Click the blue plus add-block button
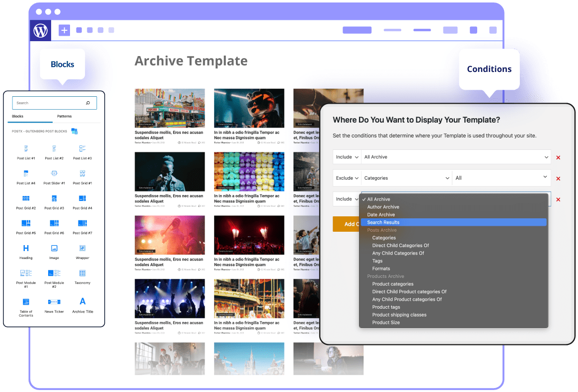The height and width of the screenshot is (392, 578). (64, 30)
